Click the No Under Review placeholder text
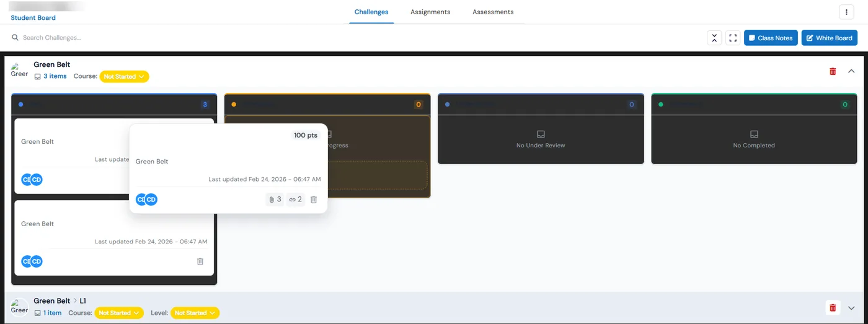This screenshot has height=324, width=868. click(x=541, y=146)
